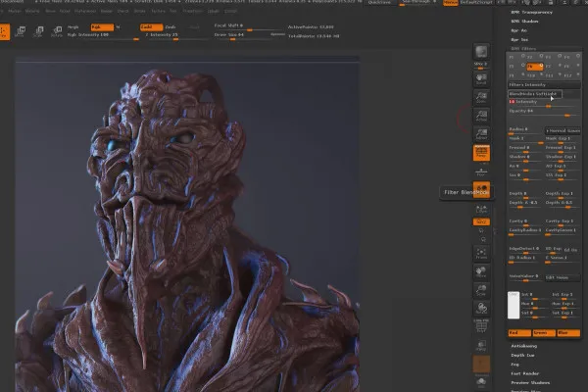This screenshot has height=392, width=588.
Task: Click the Rgb Intensity slider
Action: 103,35
